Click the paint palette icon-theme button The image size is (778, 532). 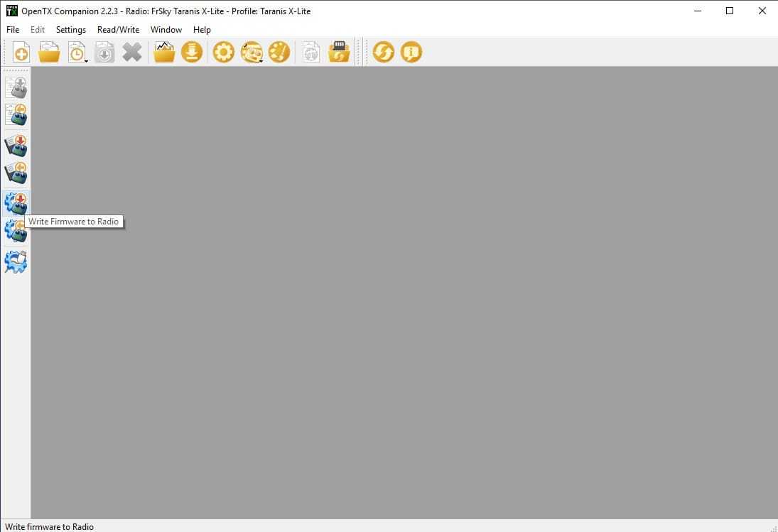coord(279,52)
